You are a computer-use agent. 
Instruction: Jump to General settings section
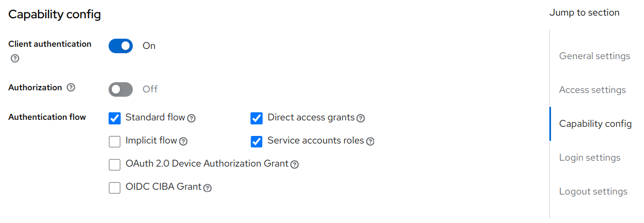pyautogui.click(x=595, y=56)
